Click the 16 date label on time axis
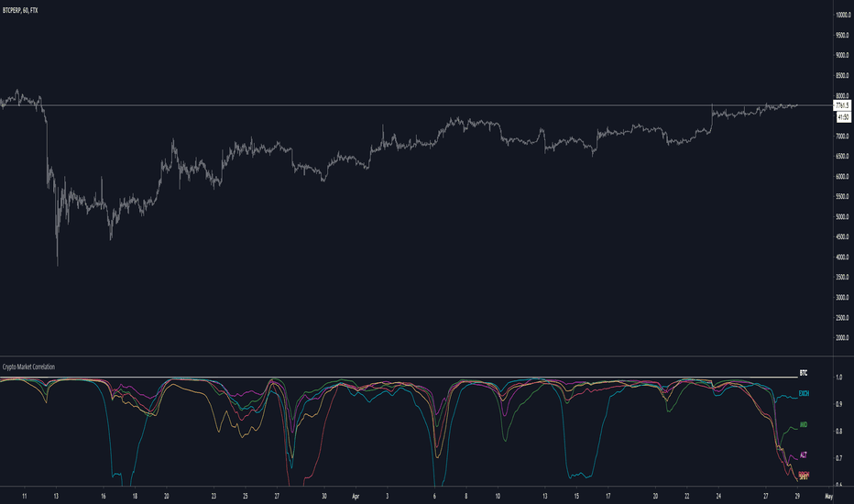The height and width of the screenshot is (504, 854). pos(103,497)
